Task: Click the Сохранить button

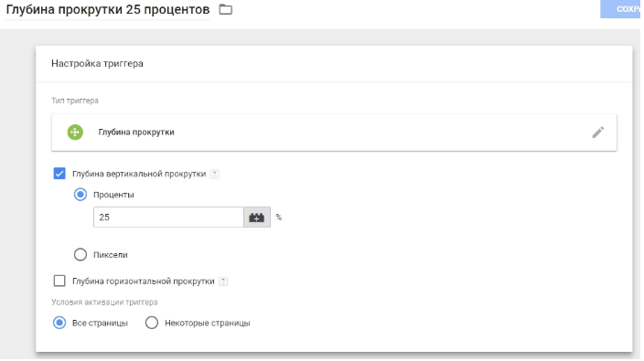Action: (621, 9)
